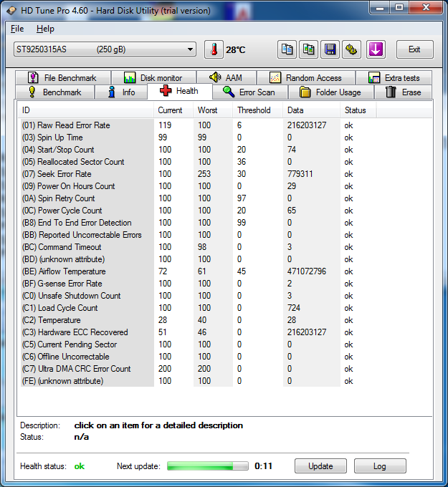Viewport: 448px width, 487px height.
Task: Switch to the Disk monitor tab
Action: [153, 77]
